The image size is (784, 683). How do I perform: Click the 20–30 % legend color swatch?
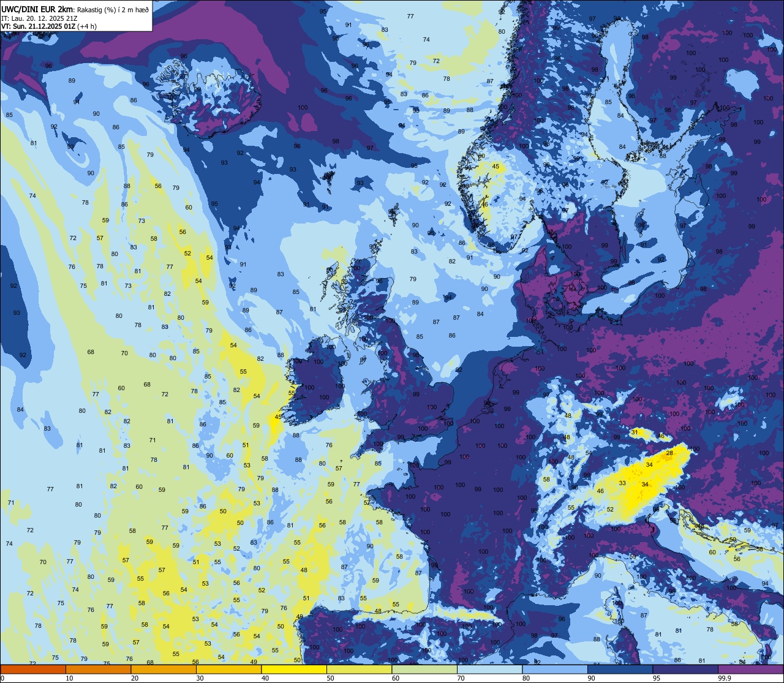click(x=164, y=669)
